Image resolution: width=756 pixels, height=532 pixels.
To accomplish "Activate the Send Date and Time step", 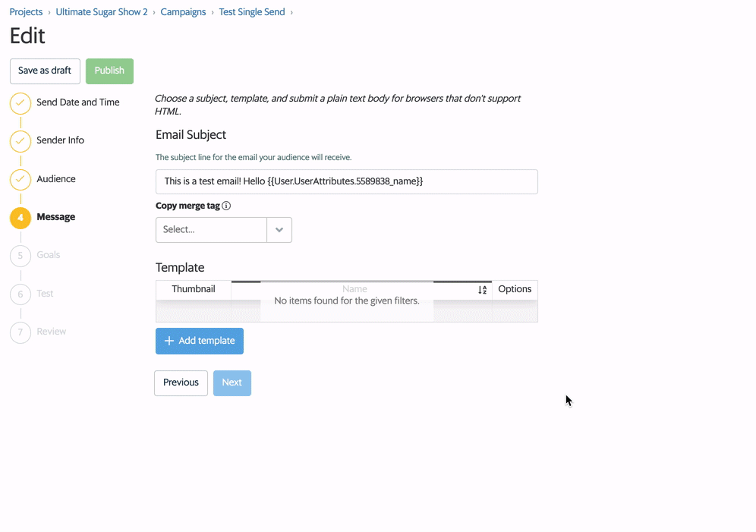I will (x=78, y=101).
